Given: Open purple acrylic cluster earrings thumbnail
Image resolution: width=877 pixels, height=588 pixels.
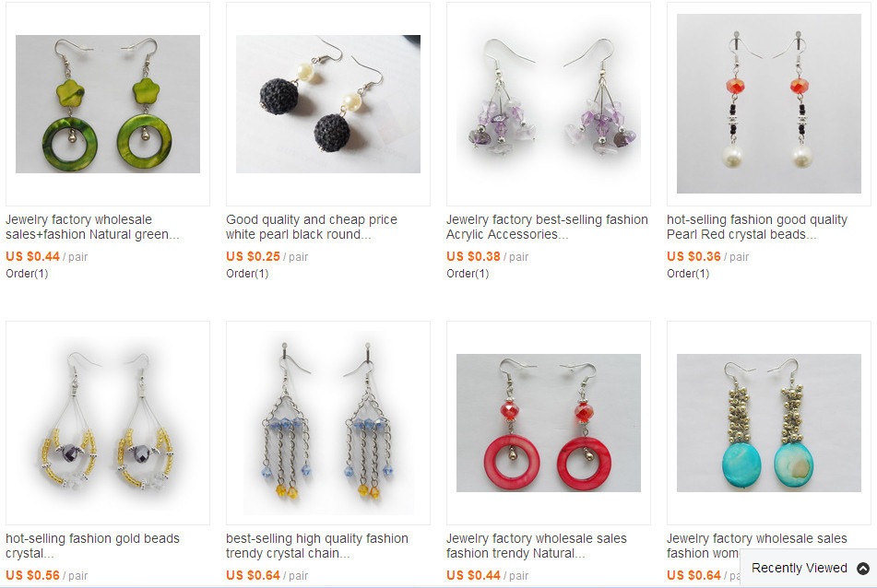Looking at the screenshot, I should click(x=549, y=104).
